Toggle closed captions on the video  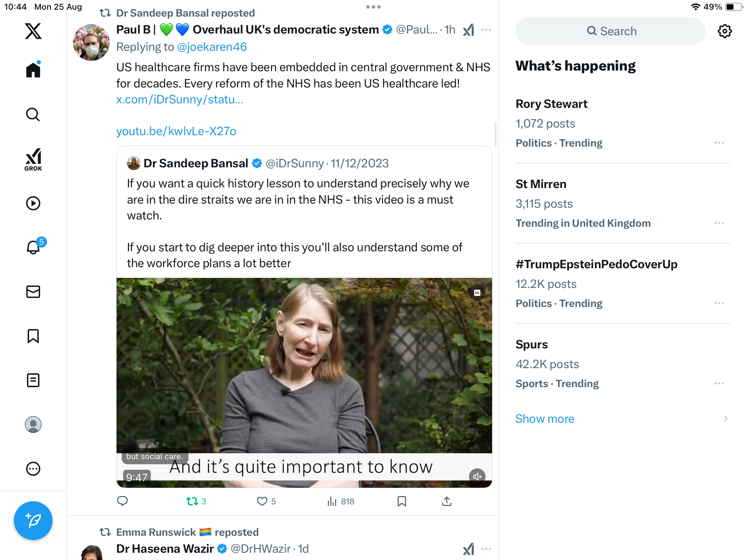pos(477,293)
